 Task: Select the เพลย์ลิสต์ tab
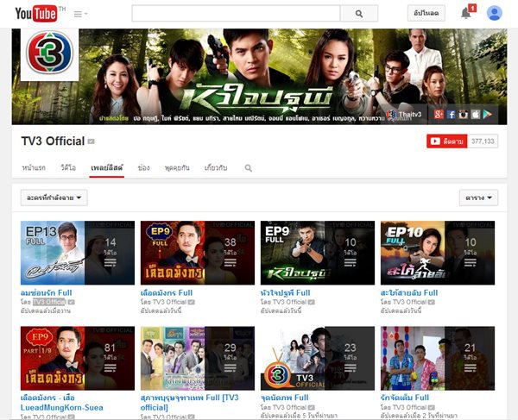pos(107,168)
